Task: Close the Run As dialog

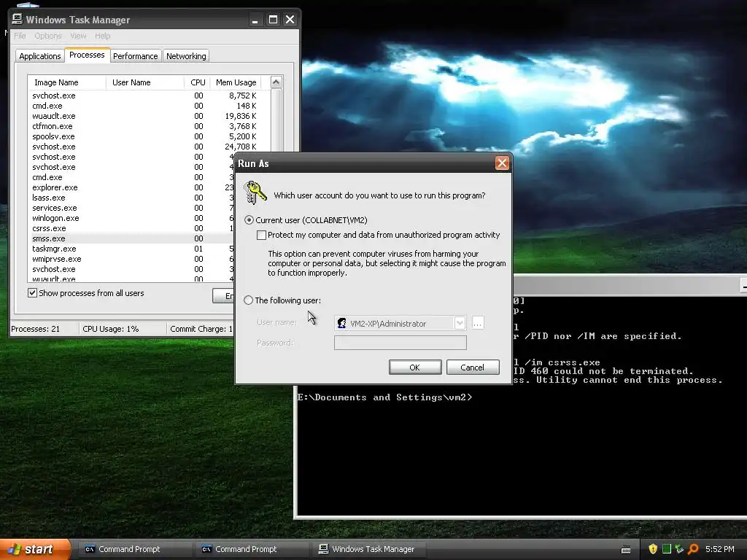Action: (502, 163)
